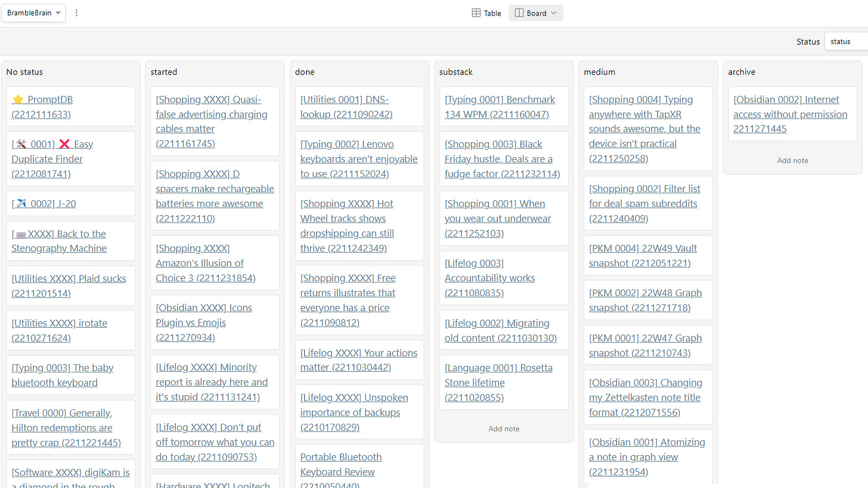Open 22W47 Graph snapshot note

[648, 345]
